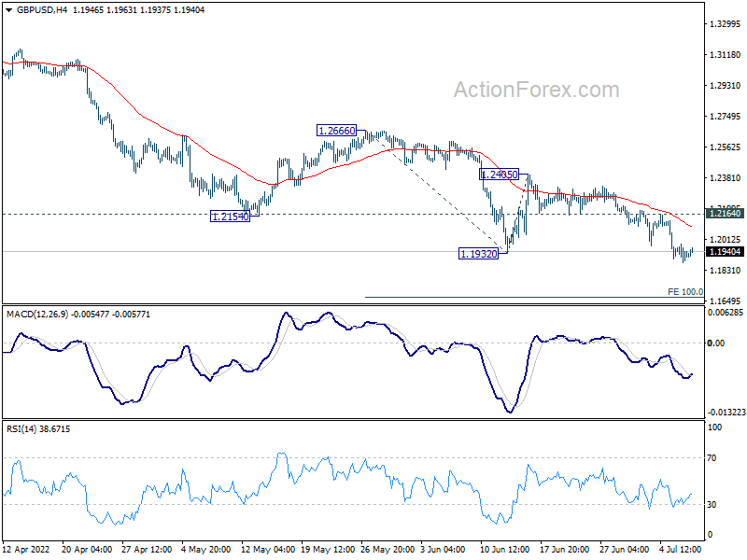Image resolution: width=747 pixels, height=560 pixels.
Task: Select the 1.24050 price label
Action: tap(499, 175)
